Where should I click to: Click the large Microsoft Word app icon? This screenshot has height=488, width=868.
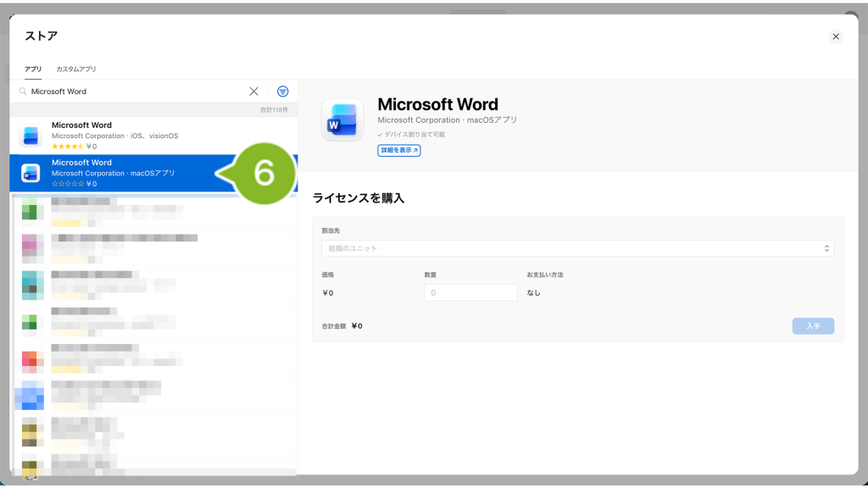coord(342,119)
